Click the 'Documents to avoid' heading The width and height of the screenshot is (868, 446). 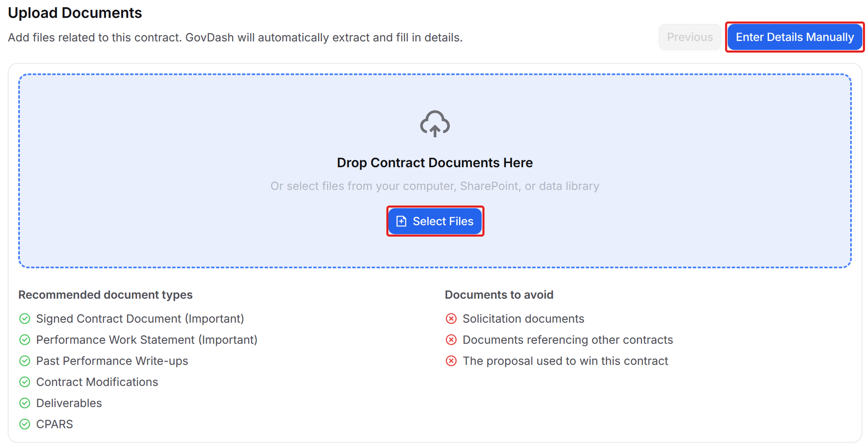point(499,295)
